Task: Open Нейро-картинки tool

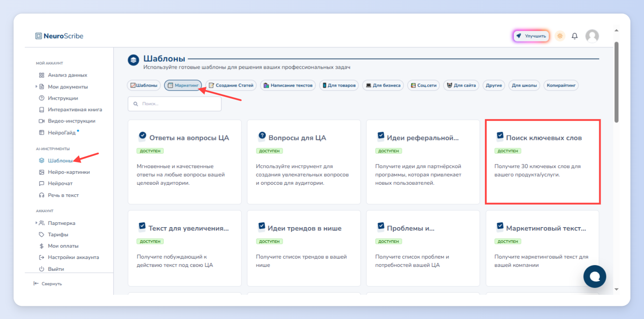Action: 69,172
